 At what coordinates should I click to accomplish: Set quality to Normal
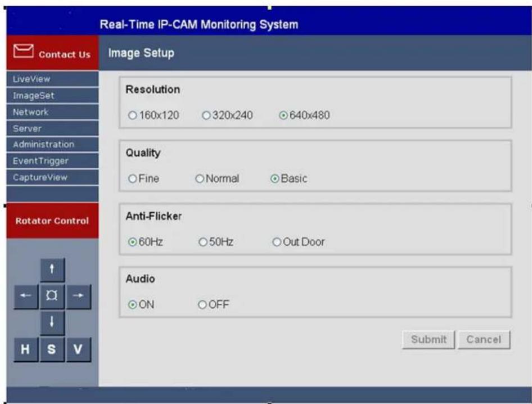pos(200,178)
